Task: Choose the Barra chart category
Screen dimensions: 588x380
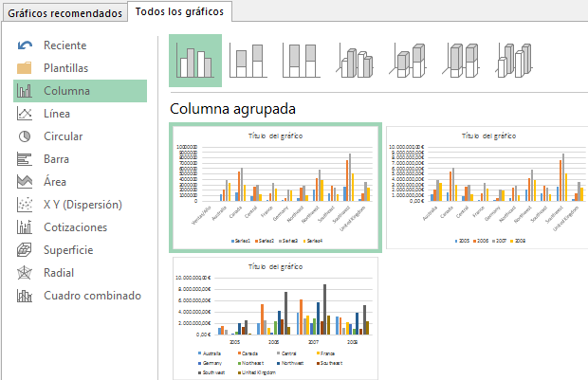Action: [56, 159]
